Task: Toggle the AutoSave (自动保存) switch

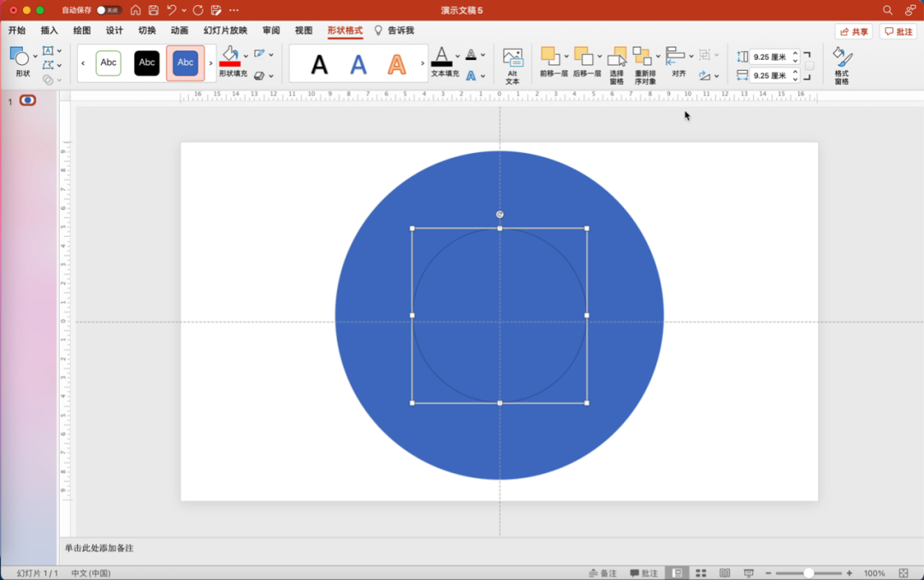Action: [x=109, y=10]
